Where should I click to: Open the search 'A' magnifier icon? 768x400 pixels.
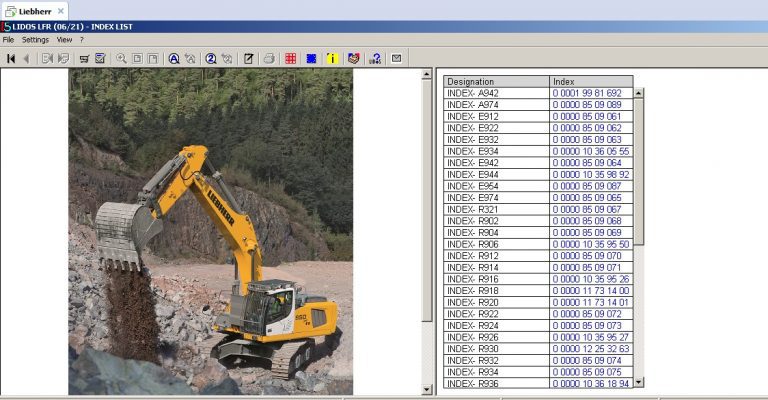coord(174,59)
